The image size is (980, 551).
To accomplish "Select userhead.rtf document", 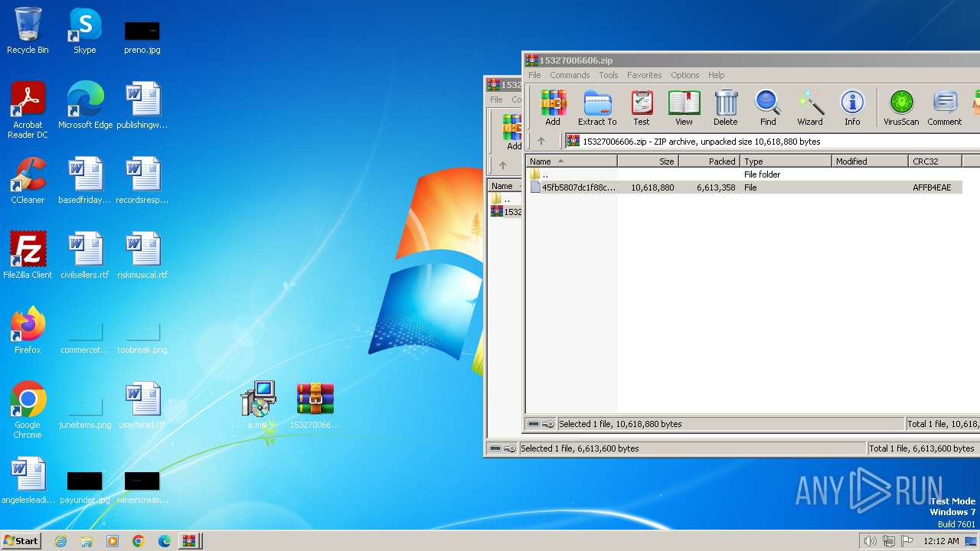I will (x=142, y=406).
